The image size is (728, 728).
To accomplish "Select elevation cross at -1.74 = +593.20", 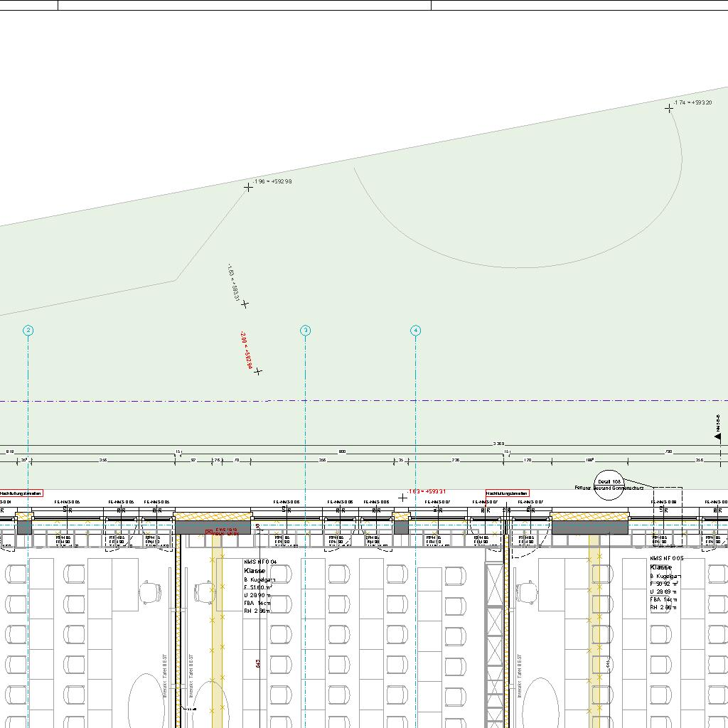I will point(669,108).
